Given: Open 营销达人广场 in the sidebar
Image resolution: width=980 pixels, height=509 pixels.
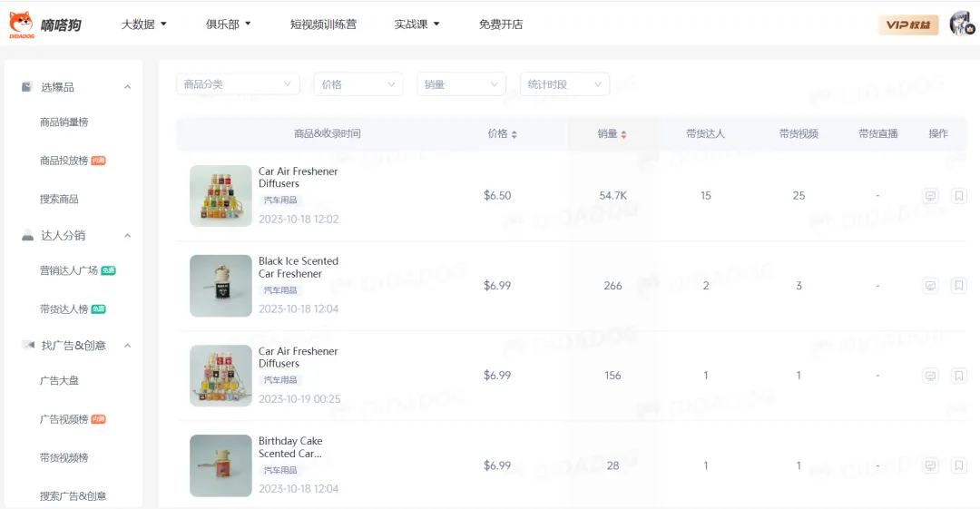Looking at the screenshot, I should (69, 270).
